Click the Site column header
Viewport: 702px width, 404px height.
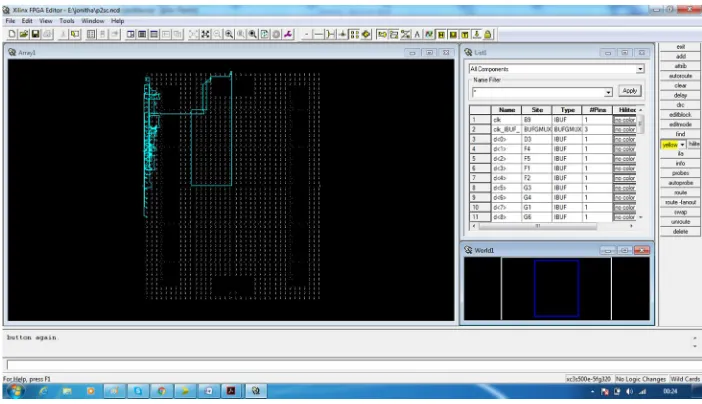pos(537,110)
